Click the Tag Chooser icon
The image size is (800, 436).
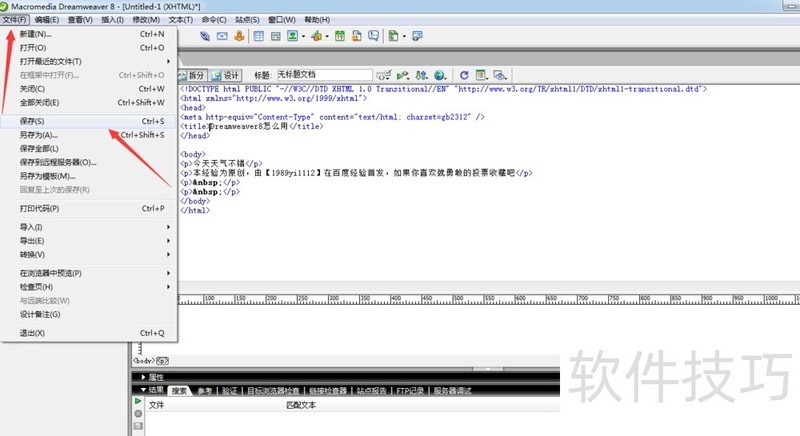coord(417,36)
